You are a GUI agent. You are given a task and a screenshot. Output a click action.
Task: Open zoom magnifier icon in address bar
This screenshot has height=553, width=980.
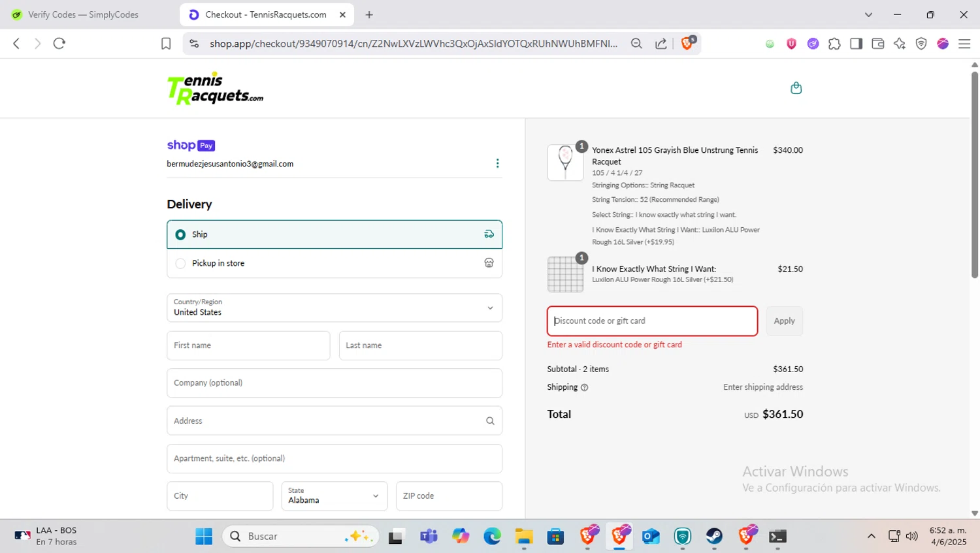(636, 44)
